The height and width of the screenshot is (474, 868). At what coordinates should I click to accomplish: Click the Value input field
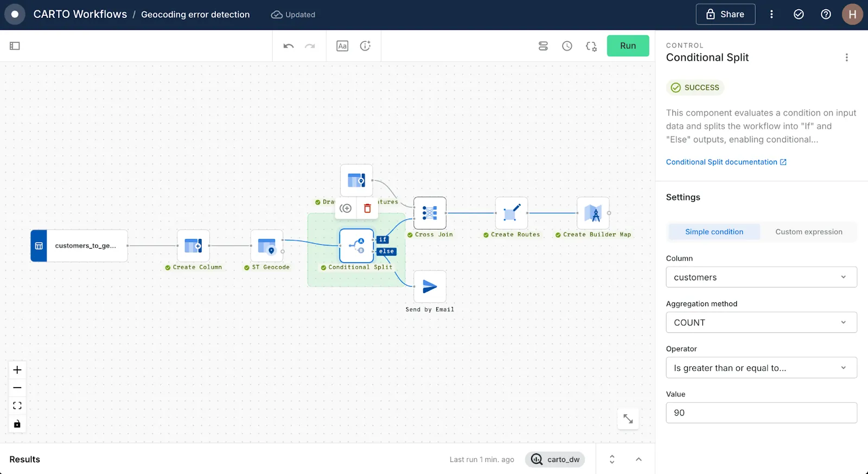(x=761, y=413)
